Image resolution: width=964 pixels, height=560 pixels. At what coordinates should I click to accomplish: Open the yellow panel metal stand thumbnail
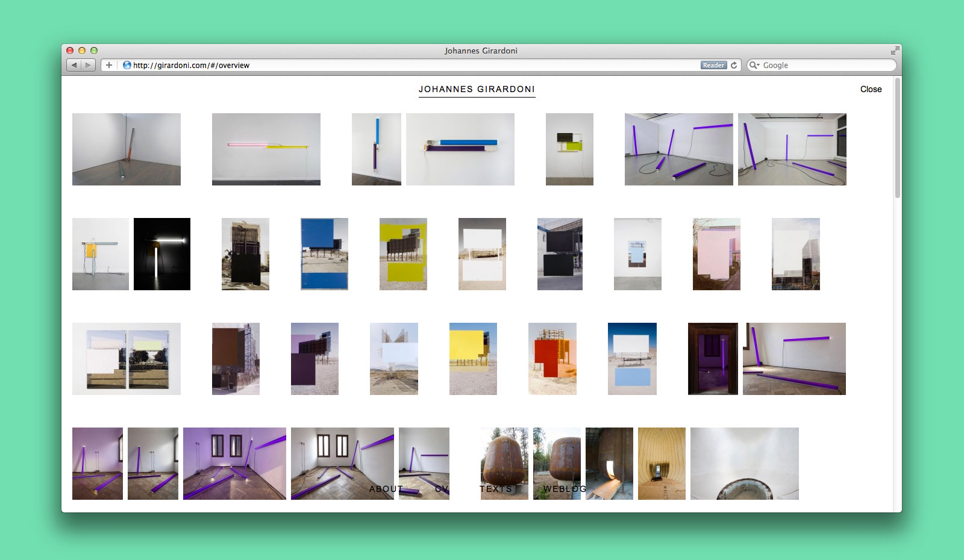click(x=101, y=254)
